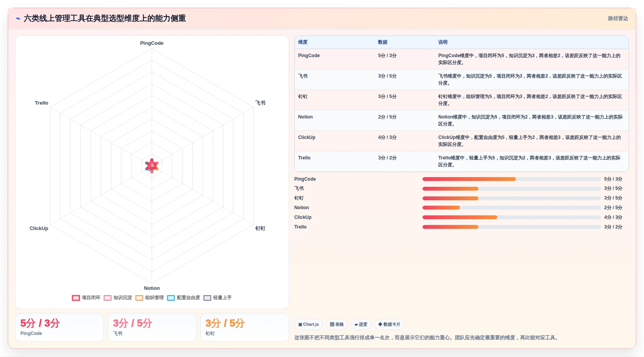Click the 项目闭环 legend label
Image resolution: width=644 pixels, height=357 pixels.
(91, 298)
